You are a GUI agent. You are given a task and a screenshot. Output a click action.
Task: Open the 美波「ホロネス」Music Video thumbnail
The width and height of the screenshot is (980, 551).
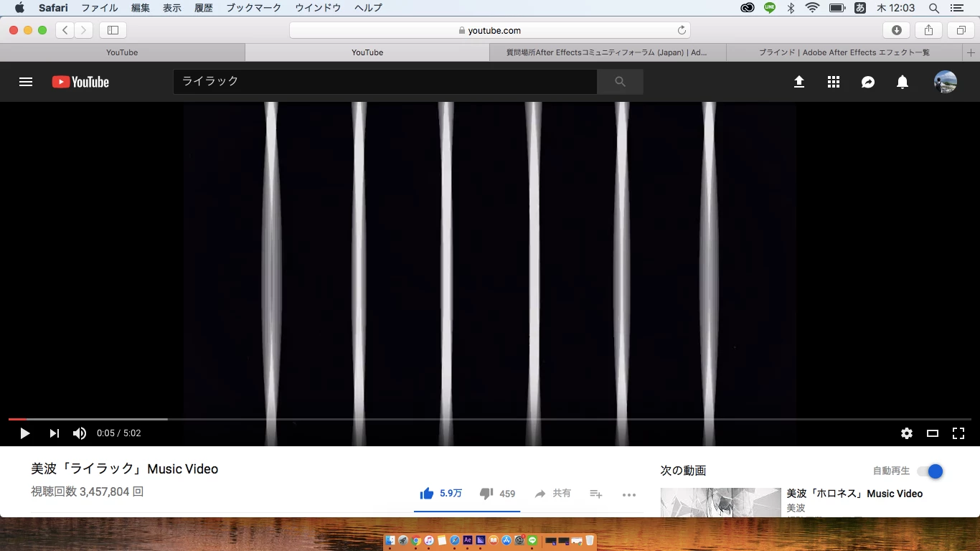click(720, 502)
